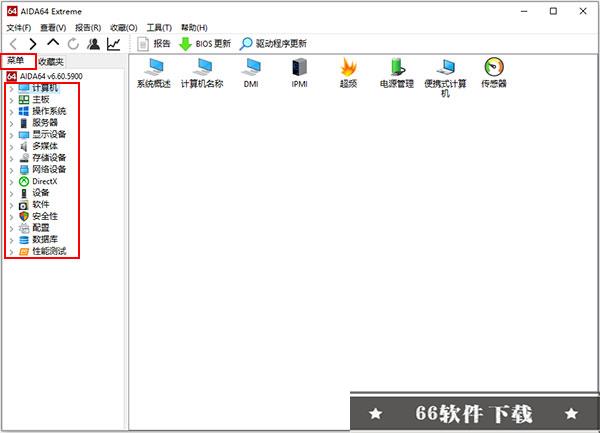Go up one level with Up arrow

[x=53, y=42]
